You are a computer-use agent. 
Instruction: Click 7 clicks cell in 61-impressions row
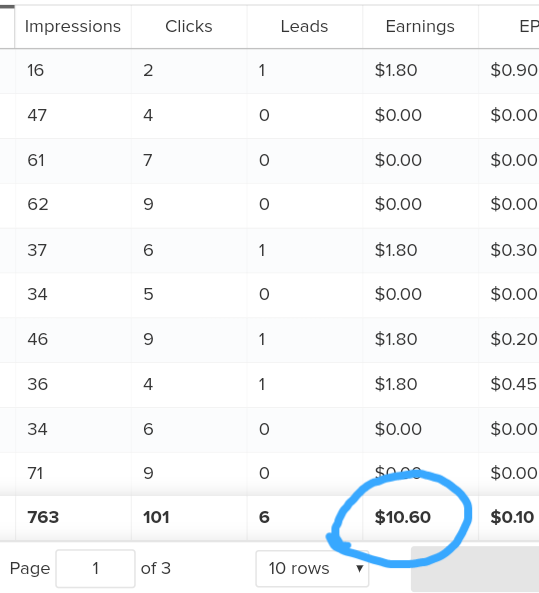189,160
